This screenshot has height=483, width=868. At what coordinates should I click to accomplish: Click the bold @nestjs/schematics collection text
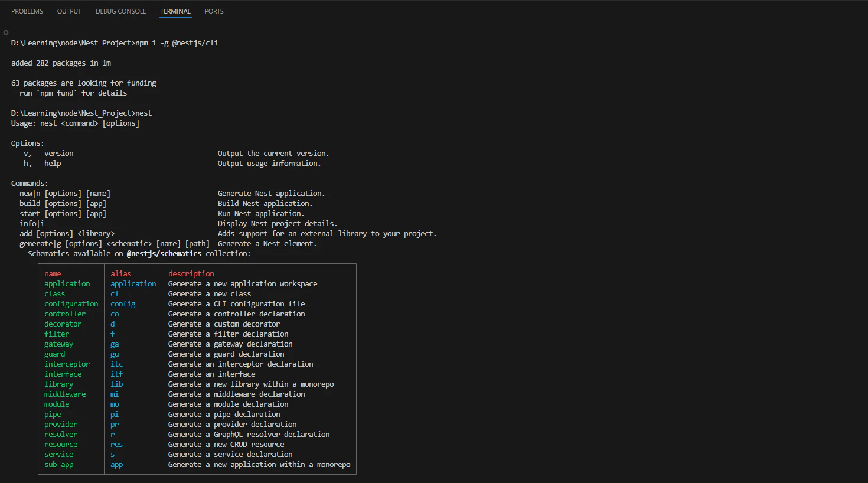click(165, 253)
